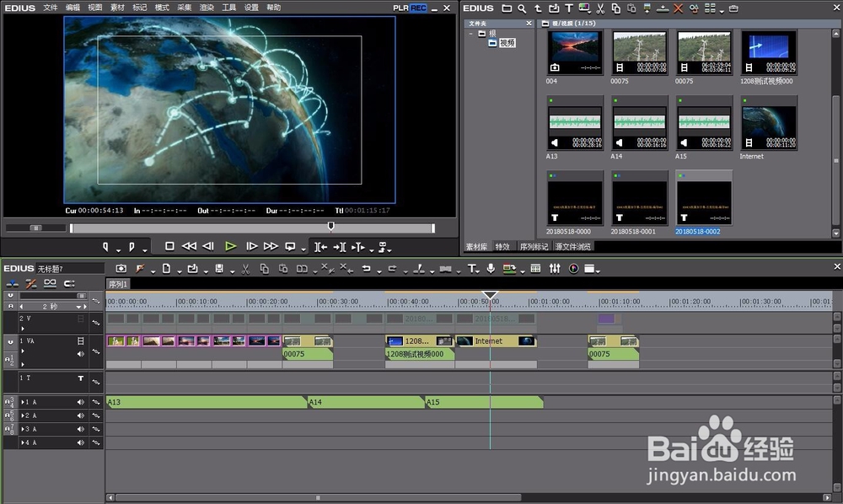Viewport: 843px width, 504px height.
Task: Mute the 1 A audio track
Action: [x=81, y=402]
